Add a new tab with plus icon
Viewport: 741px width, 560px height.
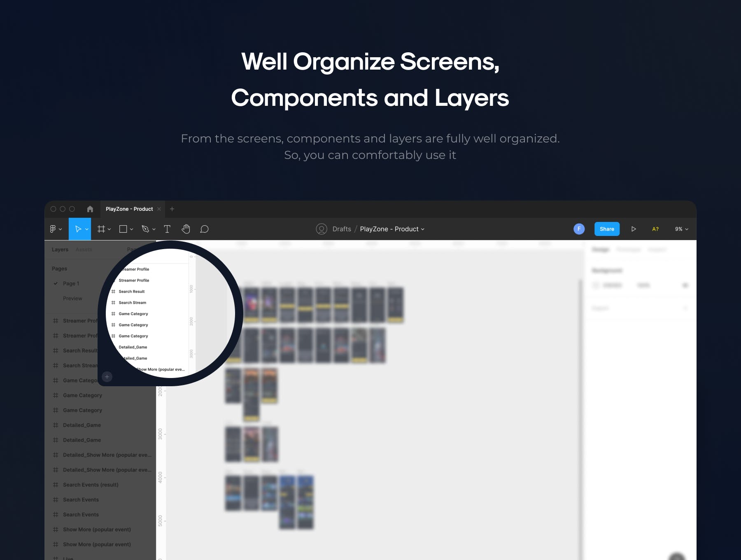172,209
